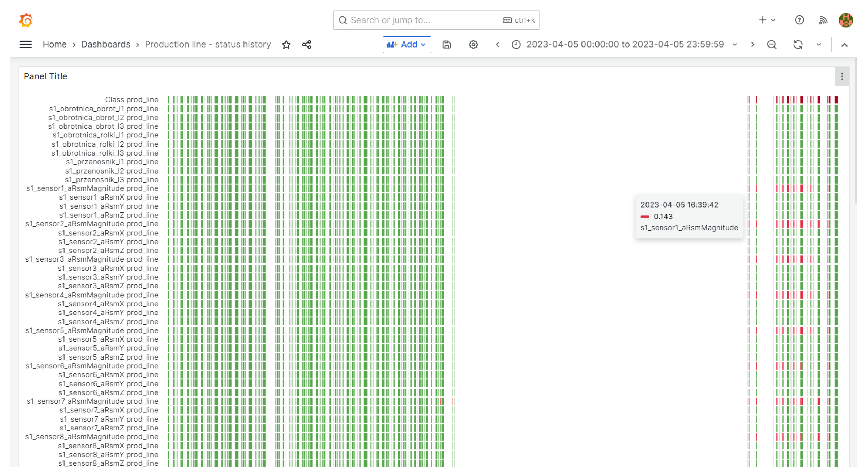Open dashboard settings gear

point(473,44)
